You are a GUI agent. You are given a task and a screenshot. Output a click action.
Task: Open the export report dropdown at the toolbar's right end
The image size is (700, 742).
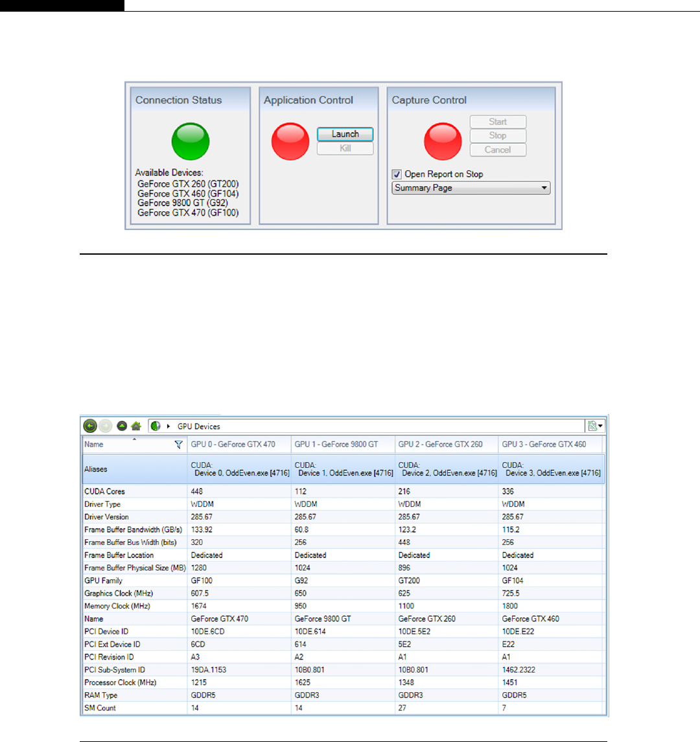pyautogui.click(x=595, y=426)
